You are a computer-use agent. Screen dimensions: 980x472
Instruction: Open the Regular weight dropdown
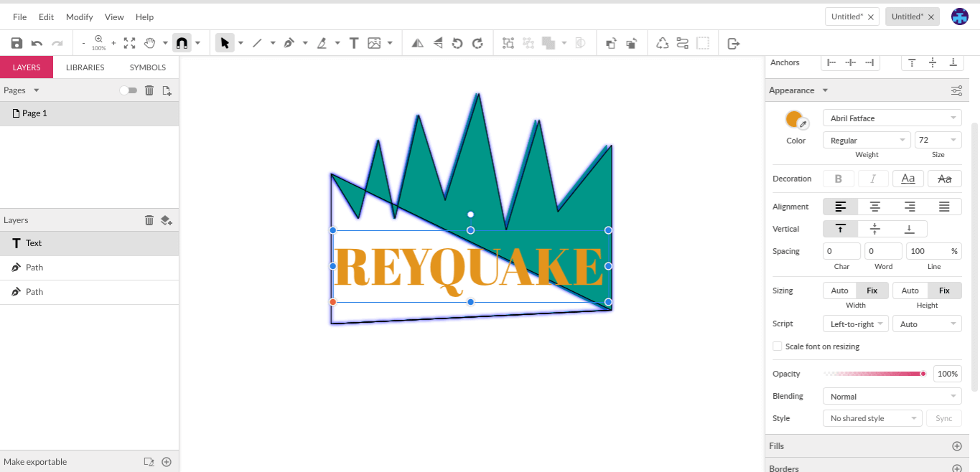point(867,141)
